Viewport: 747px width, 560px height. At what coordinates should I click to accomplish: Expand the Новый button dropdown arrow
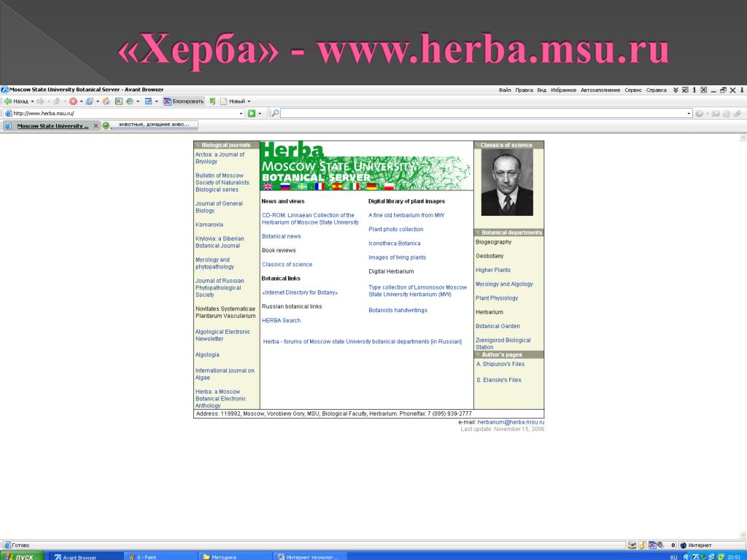point(249,101)
